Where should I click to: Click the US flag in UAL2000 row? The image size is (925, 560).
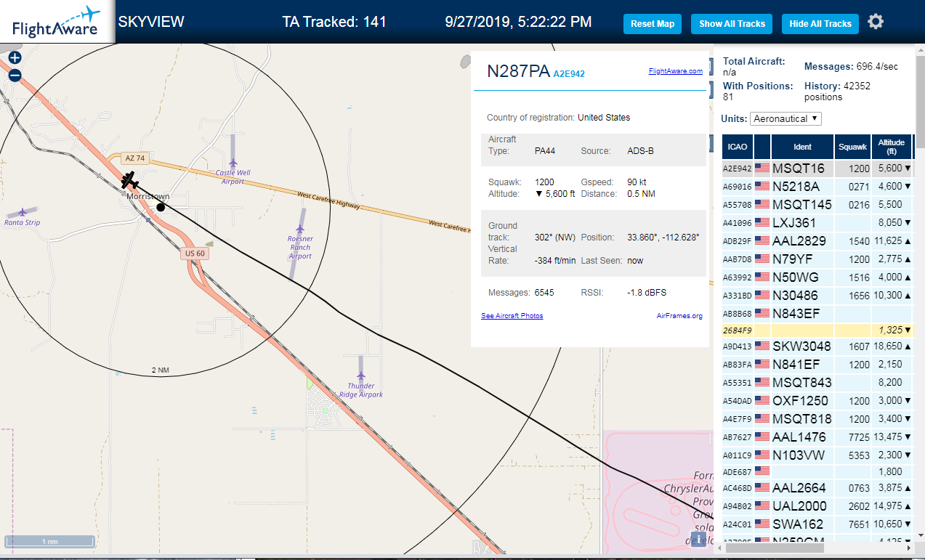tap(762, 506)
